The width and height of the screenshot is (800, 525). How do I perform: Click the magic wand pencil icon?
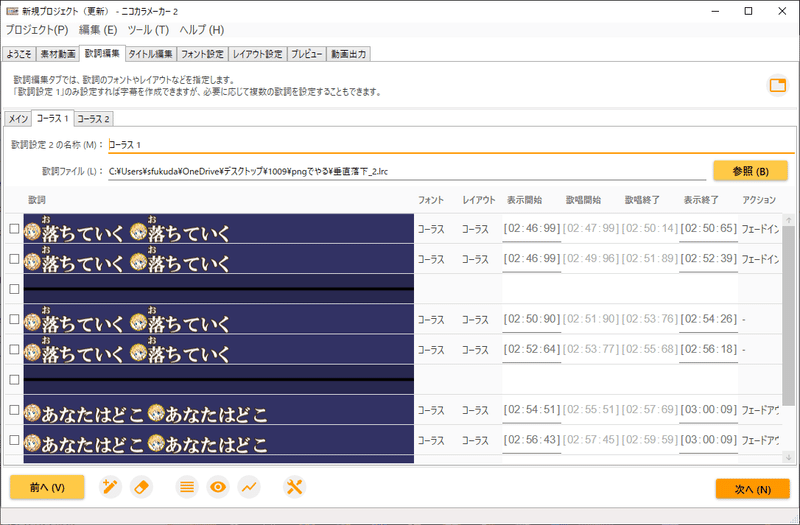pos(110,487)
